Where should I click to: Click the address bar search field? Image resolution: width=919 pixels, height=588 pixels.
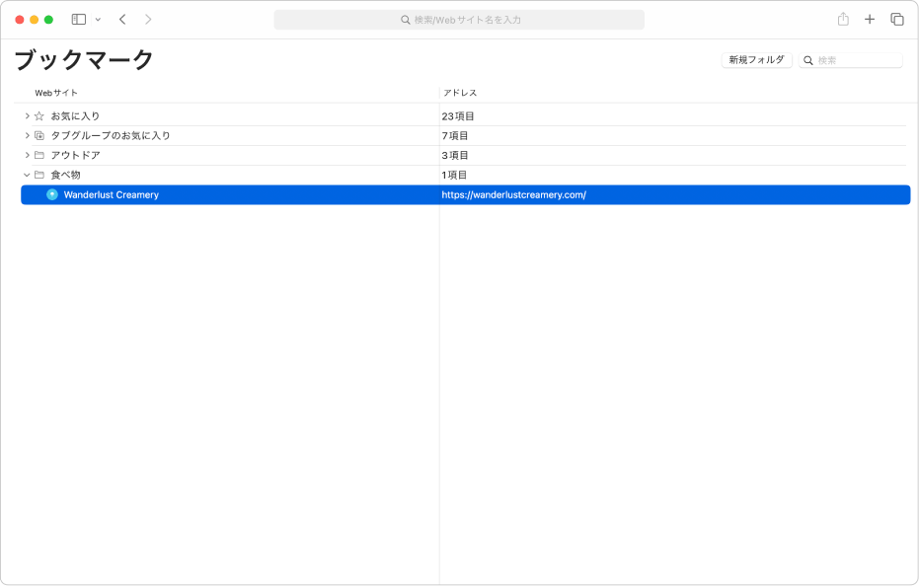459,20
